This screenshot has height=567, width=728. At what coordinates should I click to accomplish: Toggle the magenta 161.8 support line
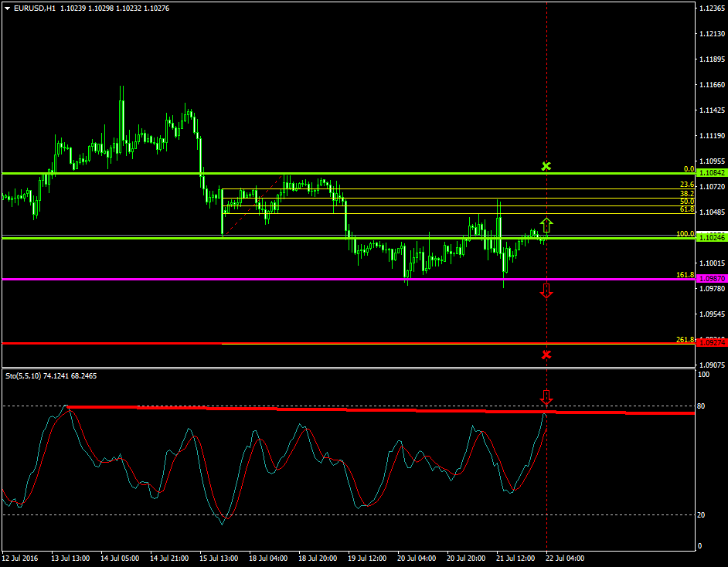[348, 279]
